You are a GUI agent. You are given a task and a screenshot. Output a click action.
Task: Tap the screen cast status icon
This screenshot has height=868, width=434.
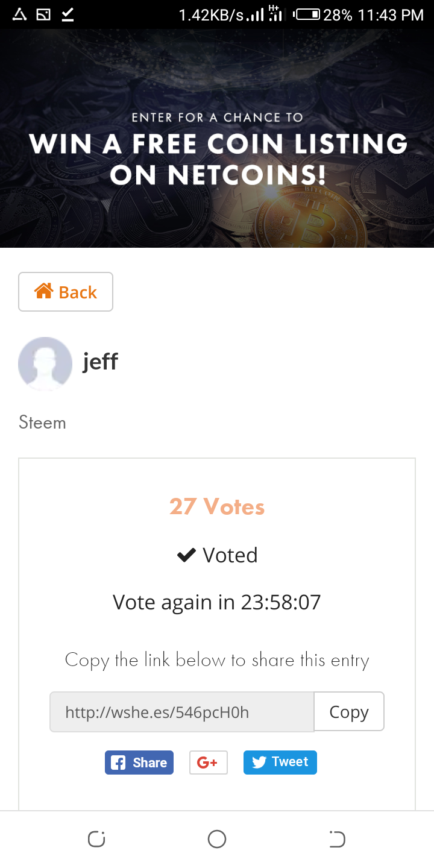[x=43, y=14]
